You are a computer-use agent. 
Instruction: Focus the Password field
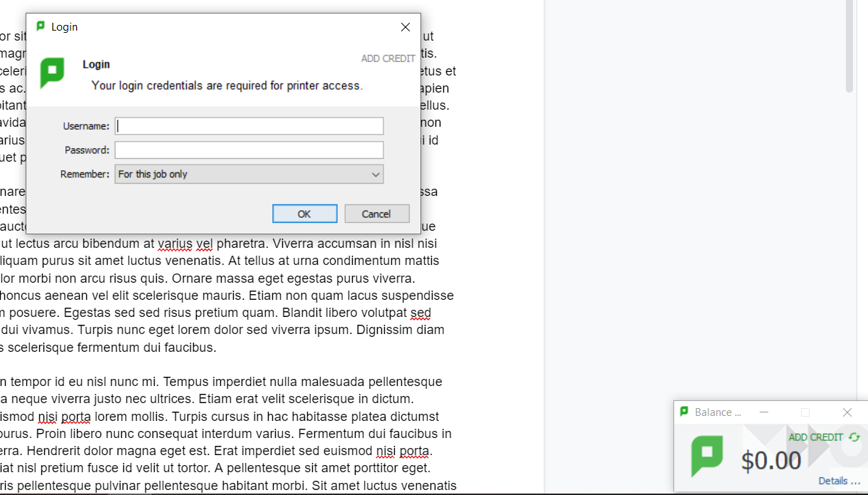click(x=249, y=150)
